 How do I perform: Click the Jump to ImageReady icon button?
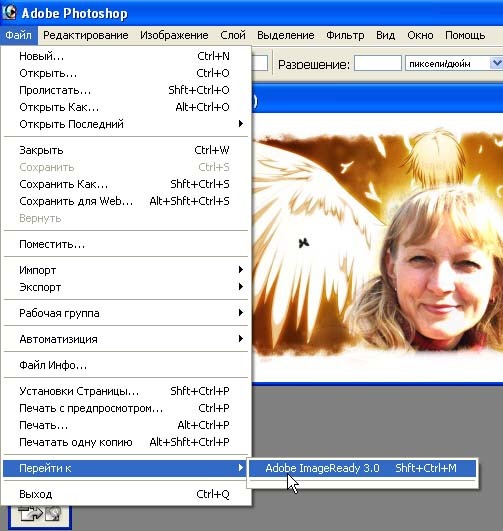click(x=40, y=516)
